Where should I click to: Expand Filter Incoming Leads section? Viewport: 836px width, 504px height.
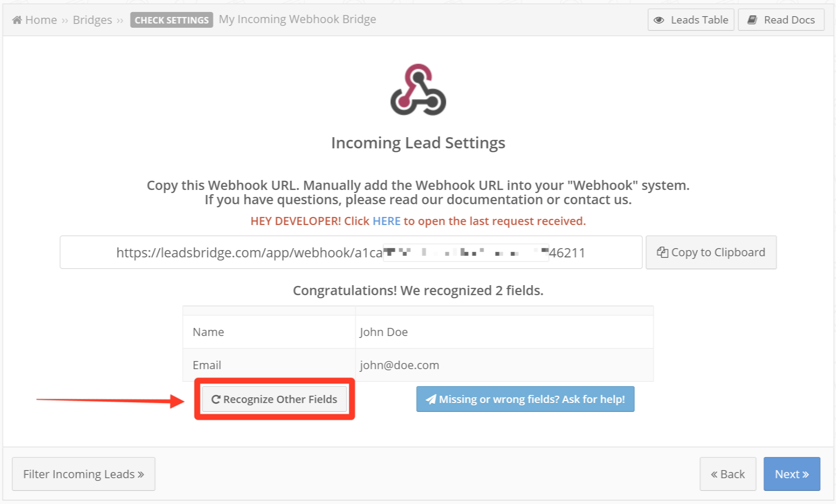tap(84, 474)
